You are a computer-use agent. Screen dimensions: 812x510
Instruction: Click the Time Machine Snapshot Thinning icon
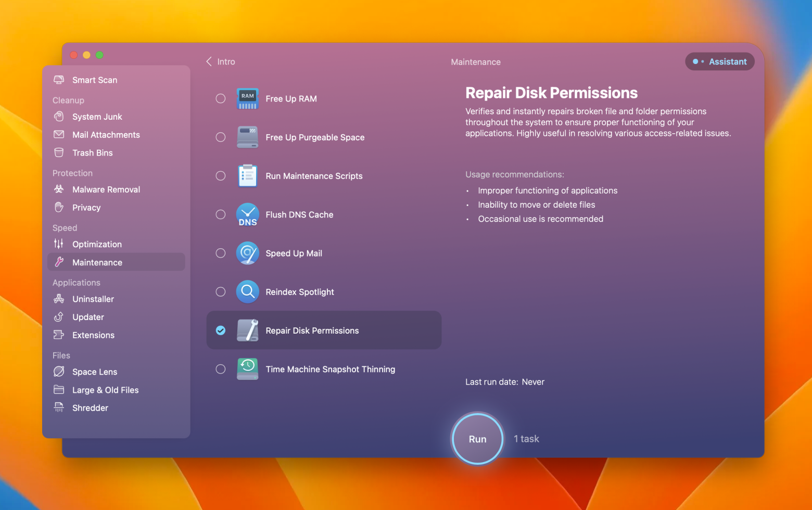point(247,369)
